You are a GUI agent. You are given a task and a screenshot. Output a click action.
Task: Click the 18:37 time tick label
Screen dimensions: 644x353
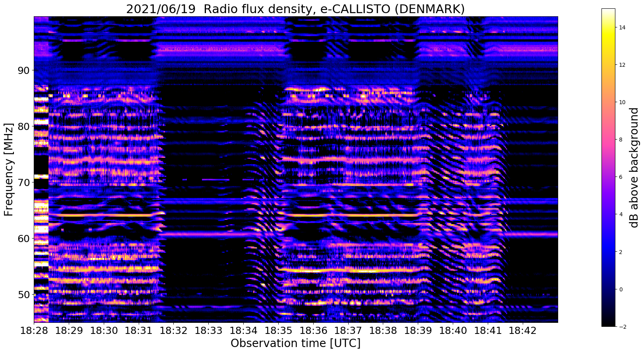(348, 330)
